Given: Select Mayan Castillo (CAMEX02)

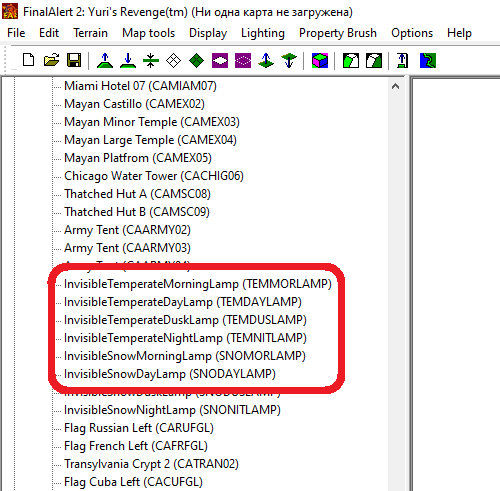Looking at the screenshot, I should click(x=134, y=104).
